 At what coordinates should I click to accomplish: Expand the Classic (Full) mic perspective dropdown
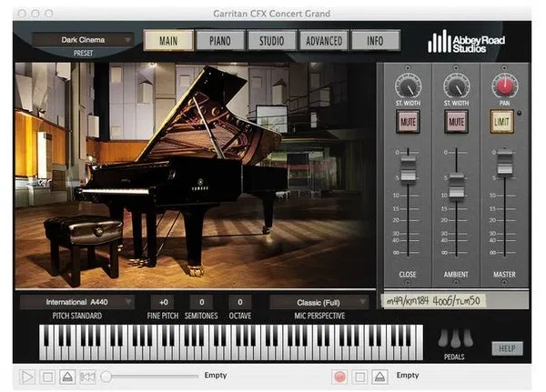[319, 302]
